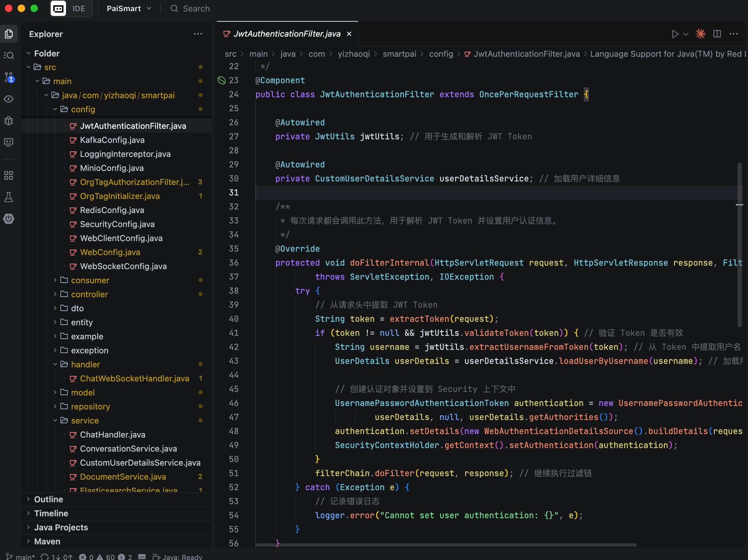Click the Run play button in editor toolbar
The width and height of the screenshot is (748, 560).
[675, 34]
